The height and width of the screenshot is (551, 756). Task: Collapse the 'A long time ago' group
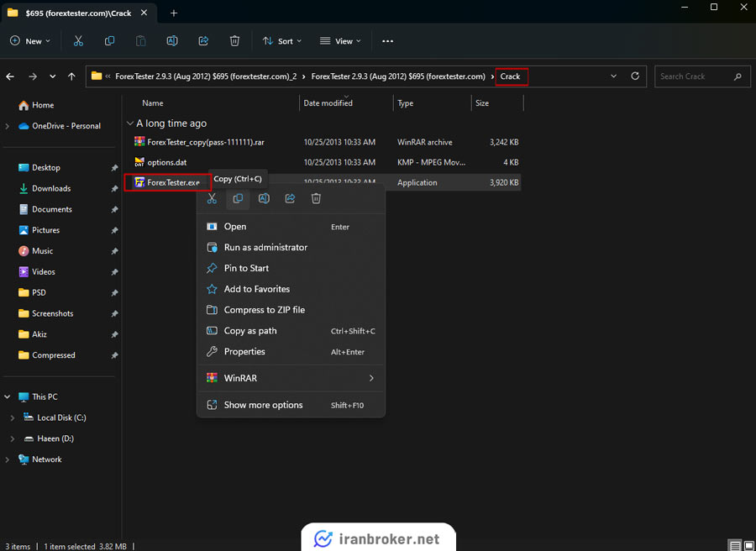click(x=129, y=123)
